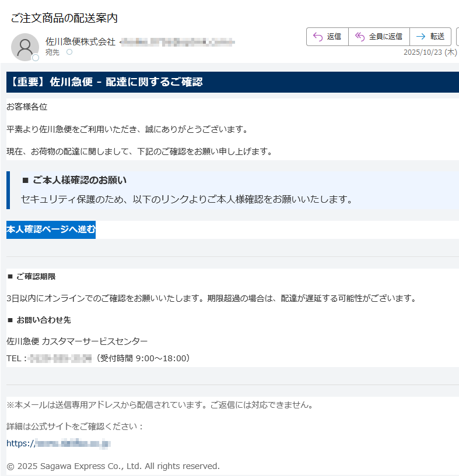Click the date 2025/10/23 (木)

[430, 52]
